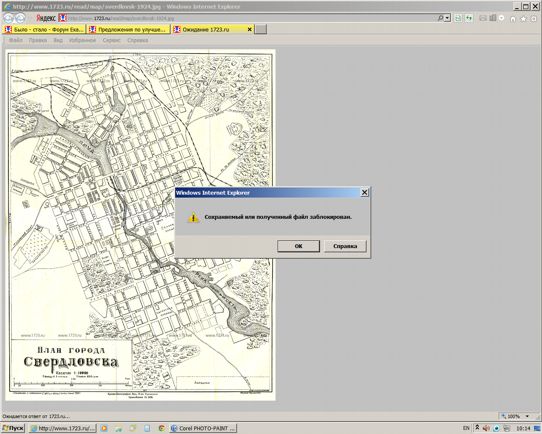542x434 pixels.
Task: Click the volume speaker tray icon
Action: tap(486, 428)
